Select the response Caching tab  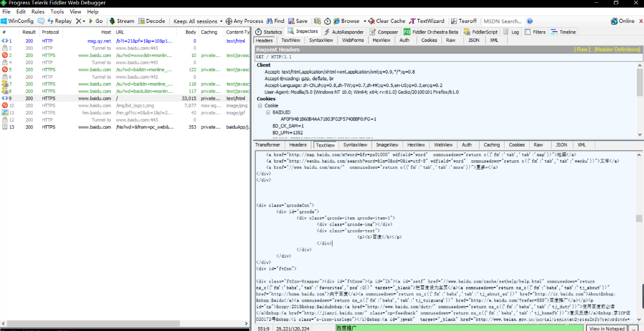point(491,144)
